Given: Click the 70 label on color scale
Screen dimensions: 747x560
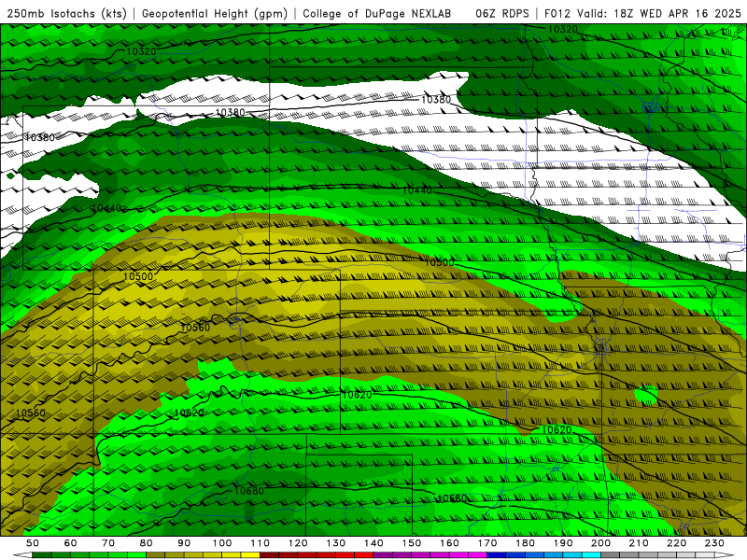Looking at the screenshot, I should (108, 543).
